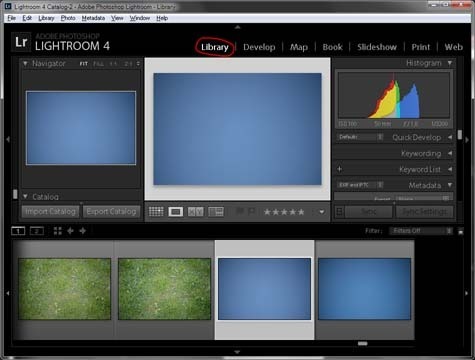Click the Sync Settings button
The width and height of the screenshot is (475, 360).
coord(424,212)
